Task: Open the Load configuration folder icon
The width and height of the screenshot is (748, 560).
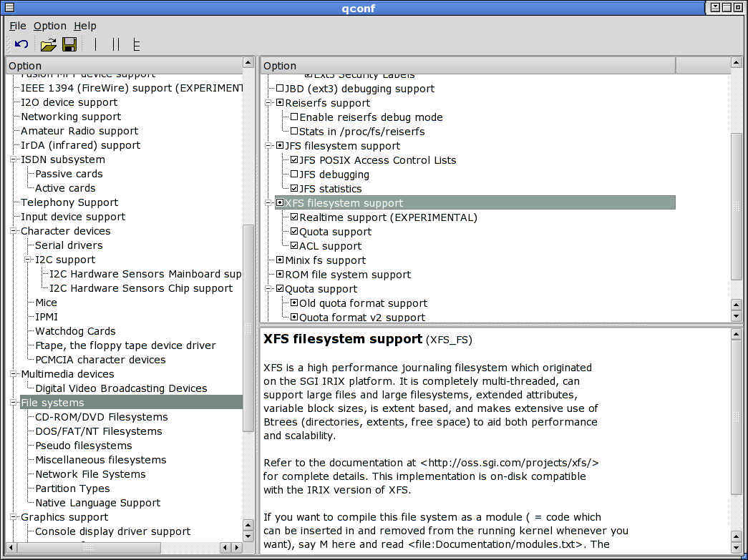Action: pyautogui.click(x=48, y=45)
